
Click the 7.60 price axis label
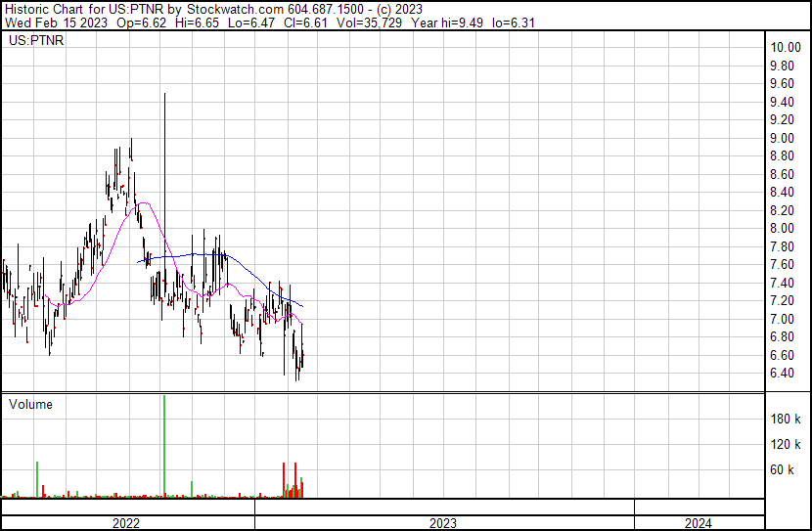(782, 264)
